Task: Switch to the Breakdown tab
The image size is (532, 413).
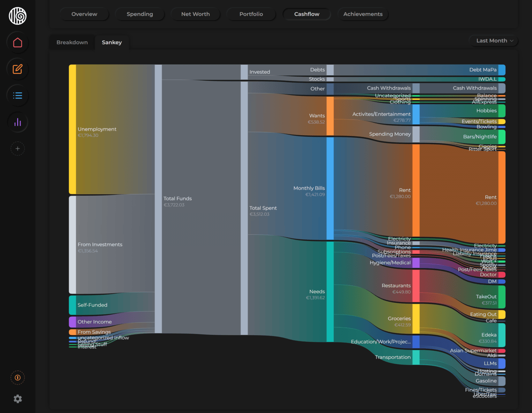Action: click(x=72, y=42)
